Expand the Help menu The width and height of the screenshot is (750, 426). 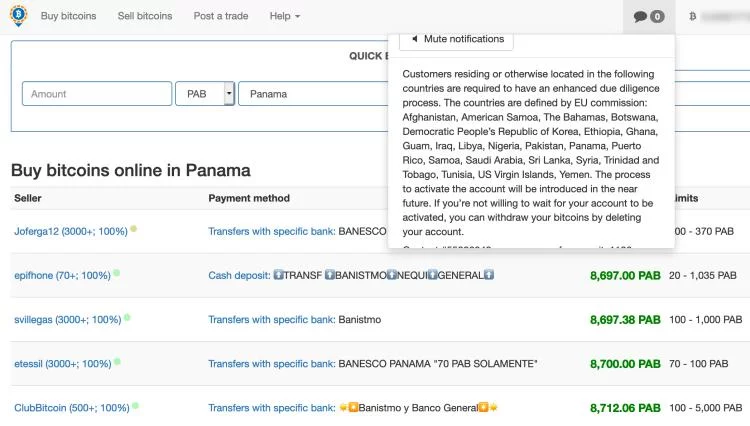click(285, 16)
